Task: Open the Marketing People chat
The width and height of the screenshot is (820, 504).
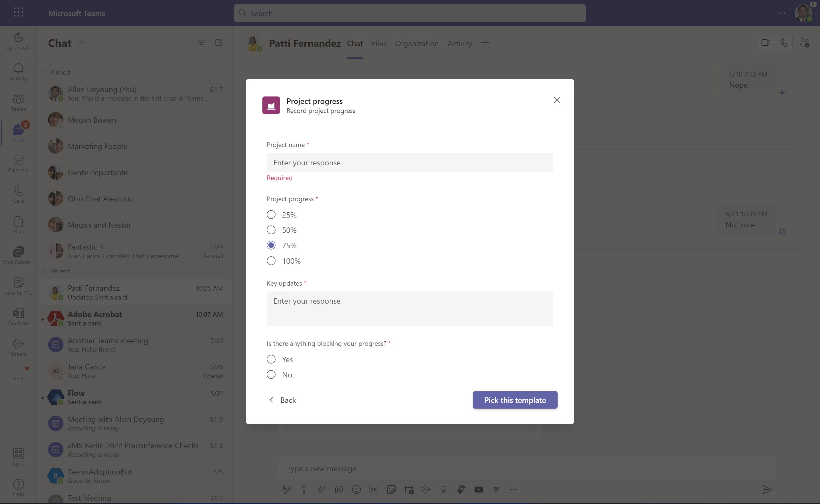Action: point(135,146)
